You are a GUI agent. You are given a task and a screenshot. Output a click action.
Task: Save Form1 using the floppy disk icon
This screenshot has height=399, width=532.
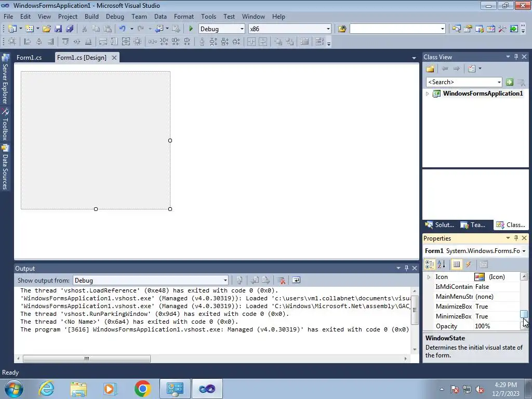tap(58, 29)
